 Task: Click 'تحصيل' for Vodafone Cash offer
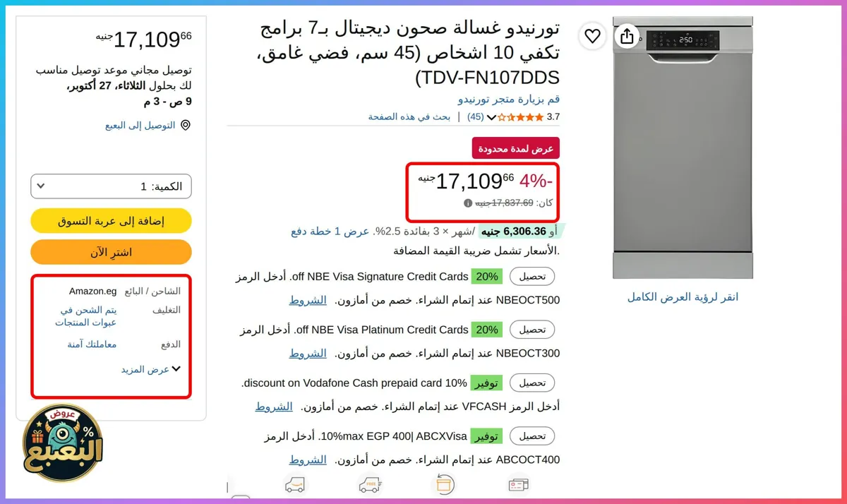tap(533, 383)
